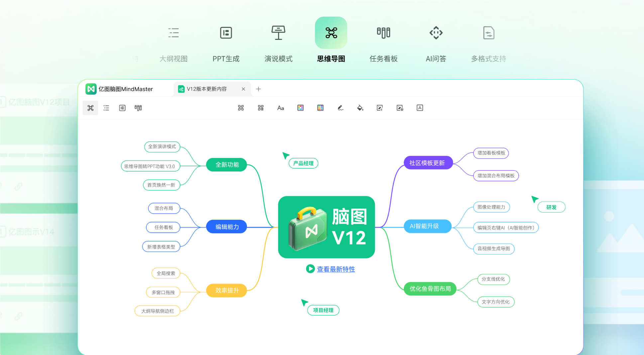This screenshot has width=644, height=355.
Task: Select the 效率提升 branch node
Action: pyautogui.click(x=227, y=290)
